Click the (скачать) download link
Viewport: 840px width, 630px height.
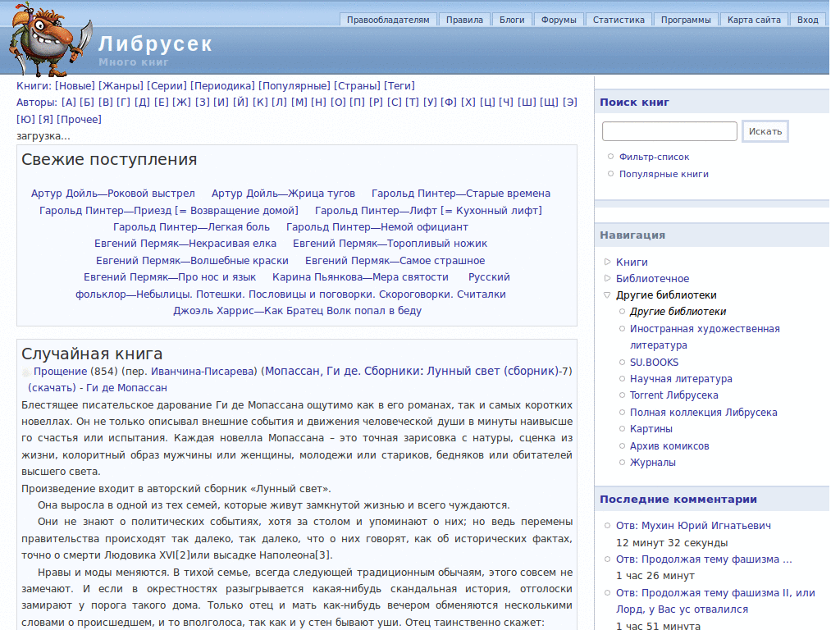[x=52, y=387]
